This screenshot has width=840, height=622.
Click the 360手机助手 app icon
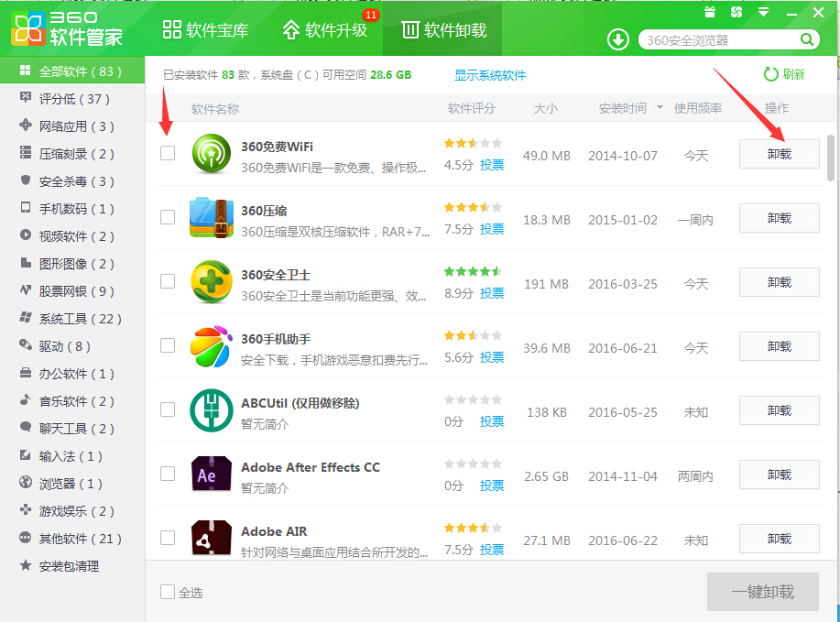[x=211, y=346]
